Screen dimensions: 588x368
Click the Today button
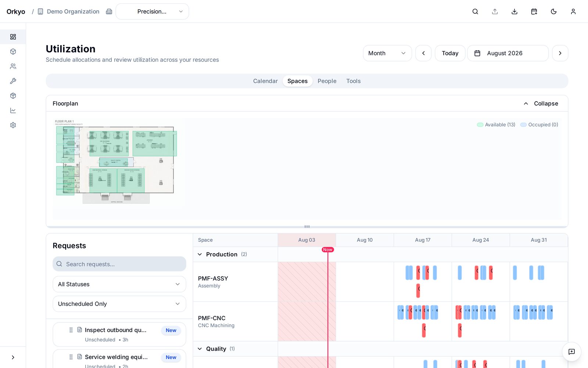[x=450, y=53]
